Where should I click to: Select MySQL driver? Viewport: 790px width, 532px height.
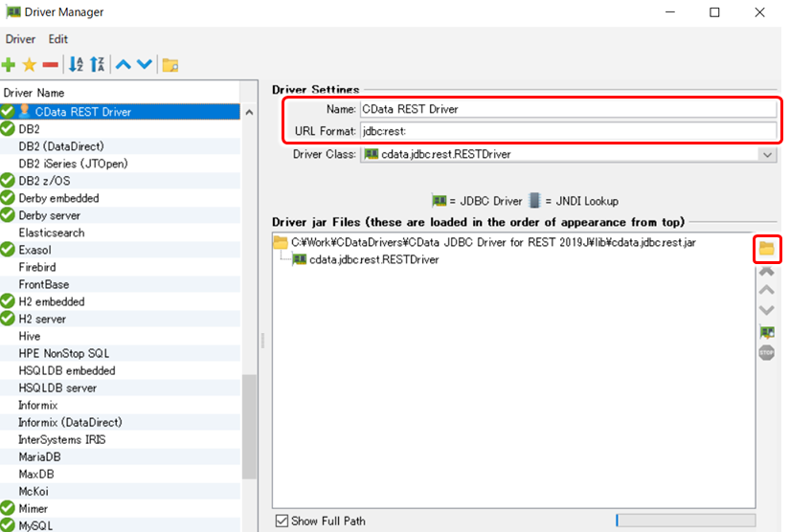120,525
